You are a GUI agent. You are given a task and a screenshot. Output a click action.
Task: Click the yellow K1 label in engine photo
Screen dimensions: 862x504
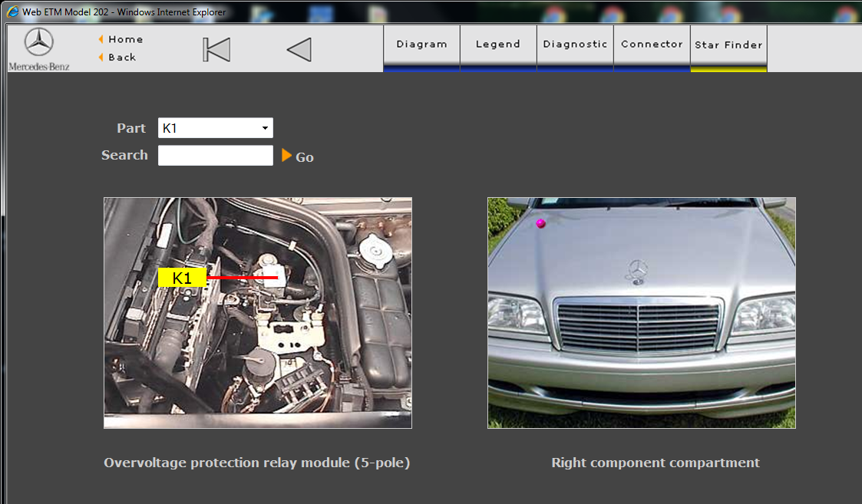[x=182, y=278]
